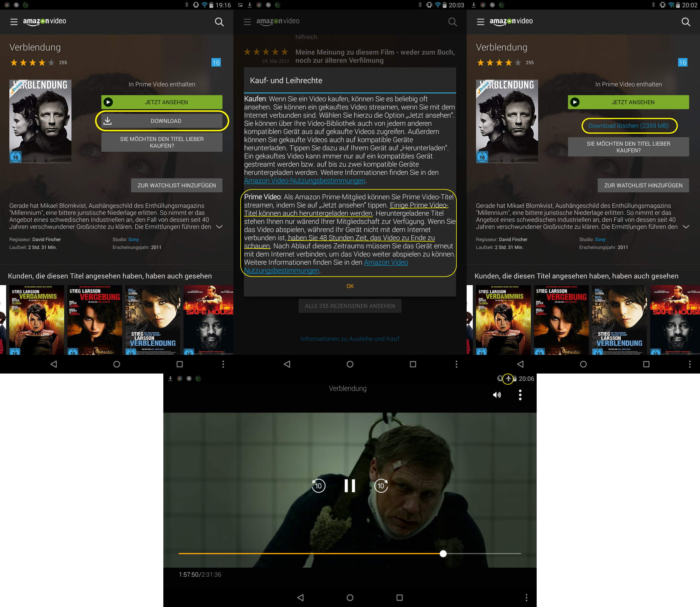The height and width of the screenshot is (607, 700).
Task: Open Verblendung cover art in left screenshot
Action: 40,121
